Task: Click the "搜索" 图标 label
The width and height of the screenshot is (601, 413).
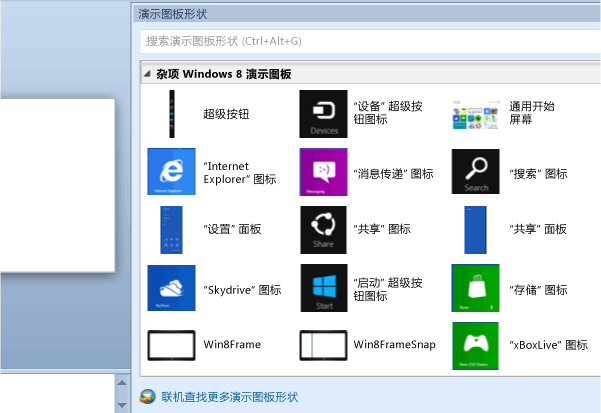Action: point(538,174)
